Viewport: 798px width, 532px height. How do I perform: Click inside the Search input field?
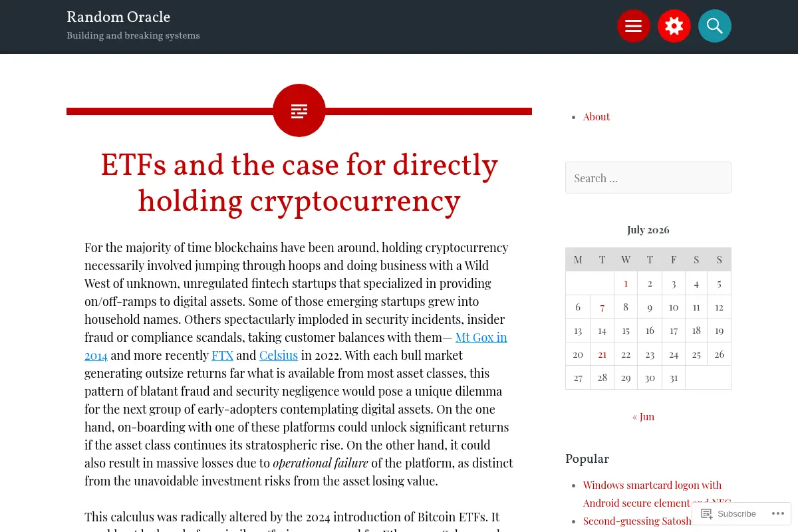[648, 178]
